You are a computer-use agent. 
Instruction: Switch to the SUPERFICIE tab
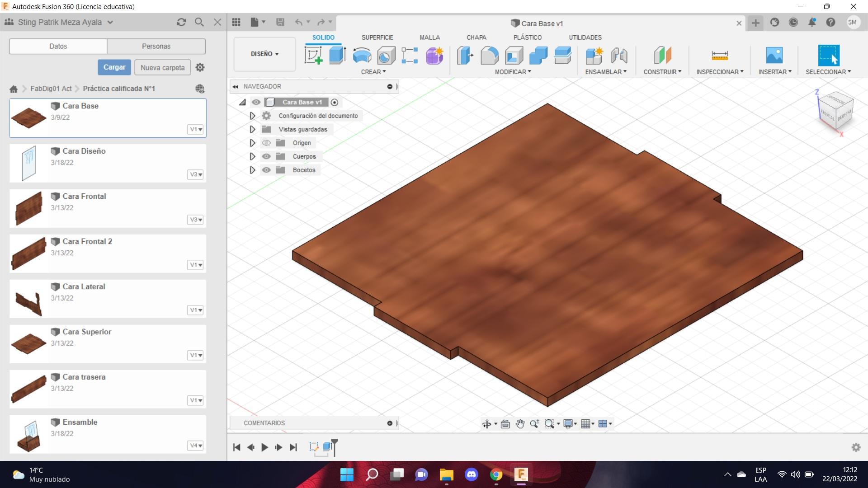click(x=377, y=38)
